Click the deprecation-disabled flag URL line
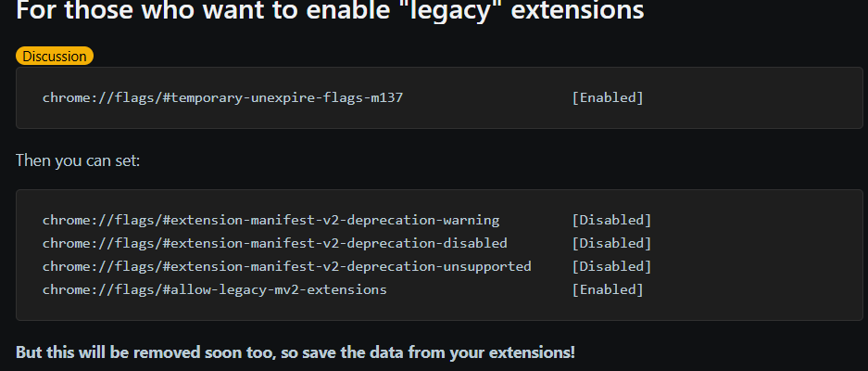This screenshot has height=371, width=868. 274,244
